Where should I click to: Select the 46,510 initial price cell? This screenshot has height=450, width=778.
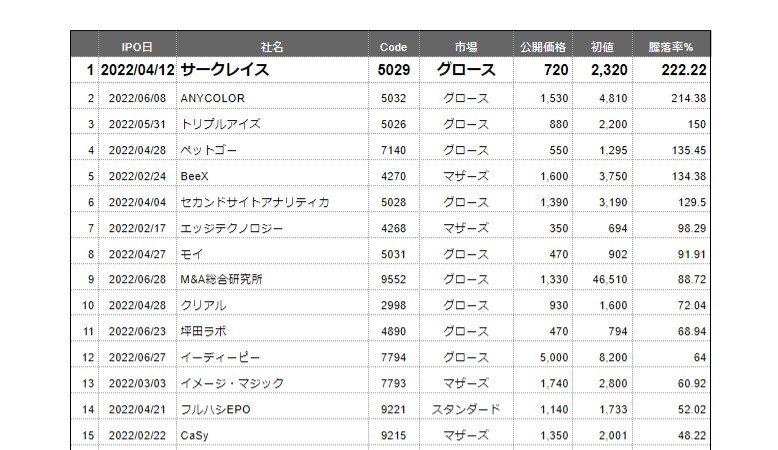tap(602, 279)
